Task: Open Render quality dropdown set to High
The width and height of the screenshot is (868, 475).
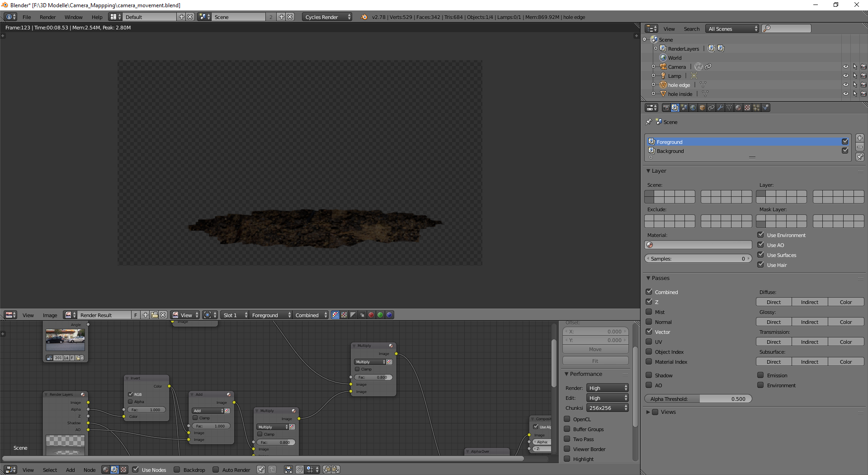Action: point(608,388)
